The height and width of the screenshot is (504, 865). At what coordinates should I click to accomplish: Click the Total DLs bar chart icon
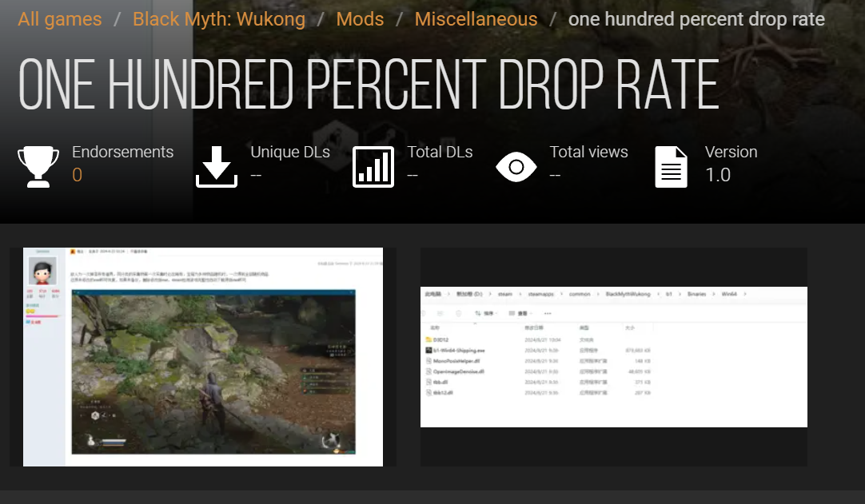tap(373, 166)
